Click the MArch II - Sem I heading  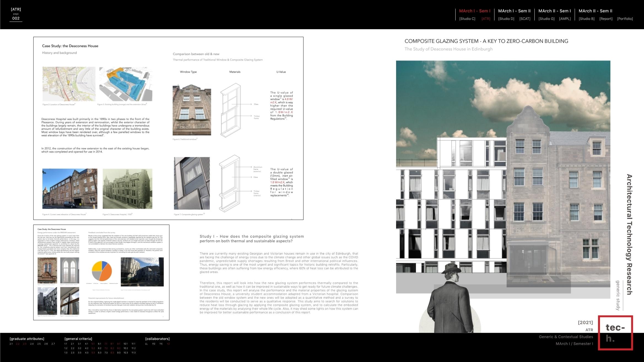click(554, 11)
